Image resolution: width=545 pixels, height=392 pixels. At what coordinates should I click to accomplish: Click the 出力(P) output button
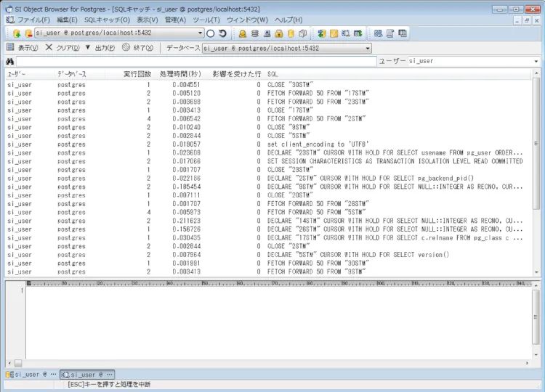tap(100, 48)
